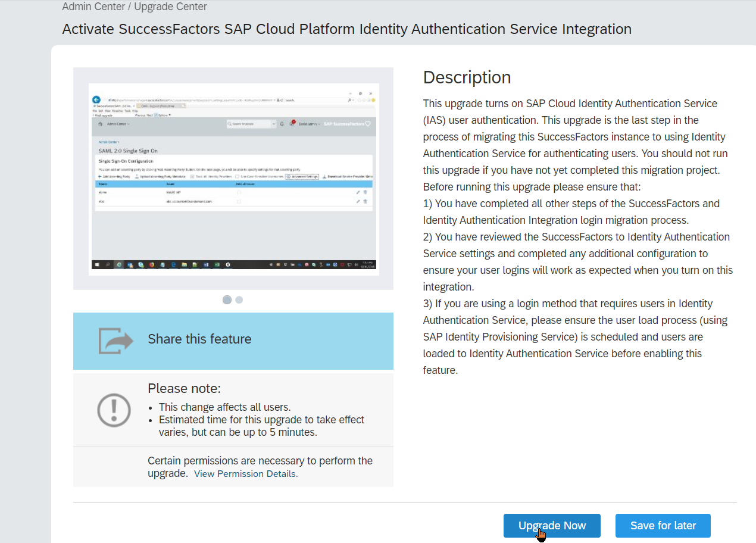Click the exclamation mark note icon

pyautogui.click(x=114, y=410)
